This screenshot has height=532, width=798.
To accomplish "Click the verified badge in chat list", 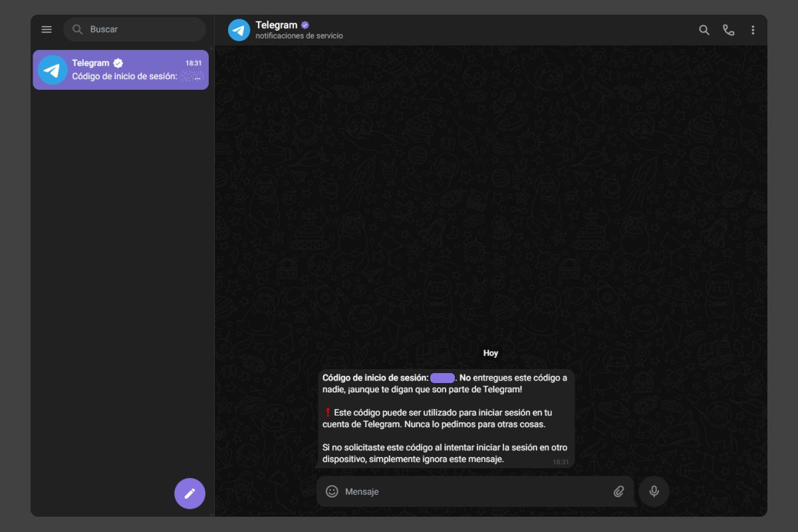I will click(118, 63).
